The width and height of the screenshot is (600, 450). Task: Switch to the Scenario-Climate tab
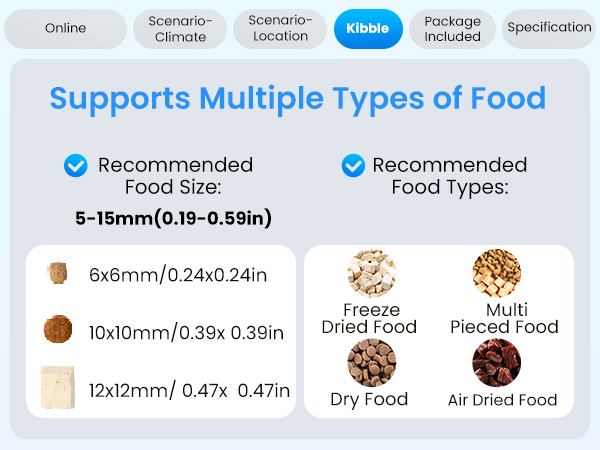(x=179, y=28)
